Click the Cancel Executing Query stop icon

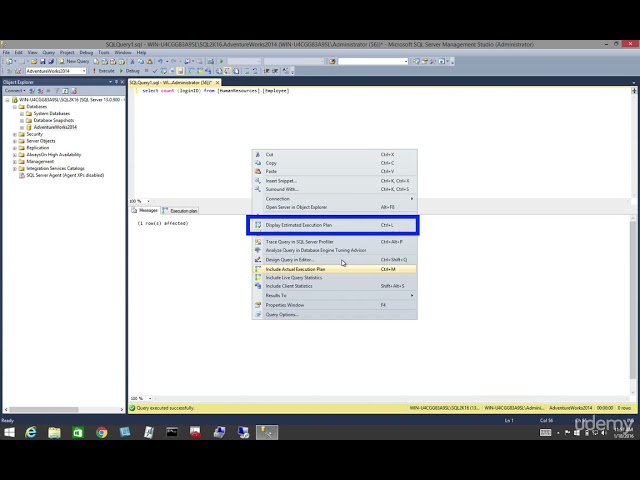146,71
